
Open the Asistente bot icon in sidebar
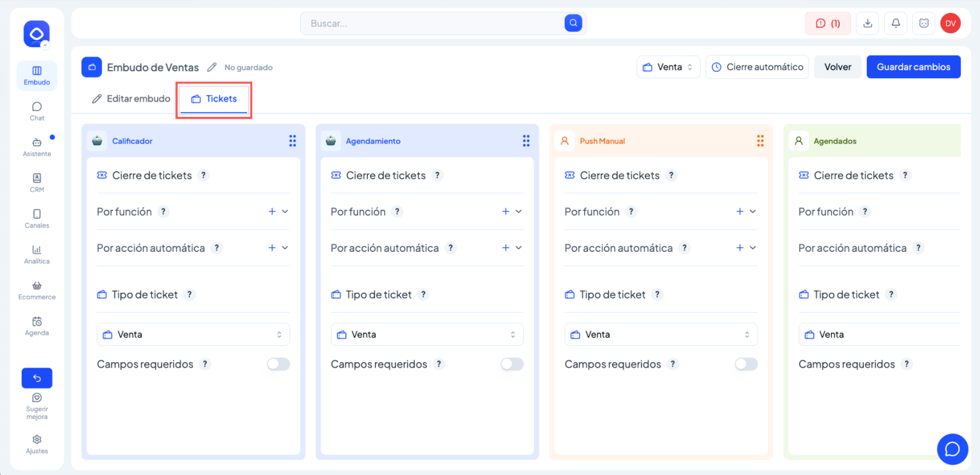point(37,146)
